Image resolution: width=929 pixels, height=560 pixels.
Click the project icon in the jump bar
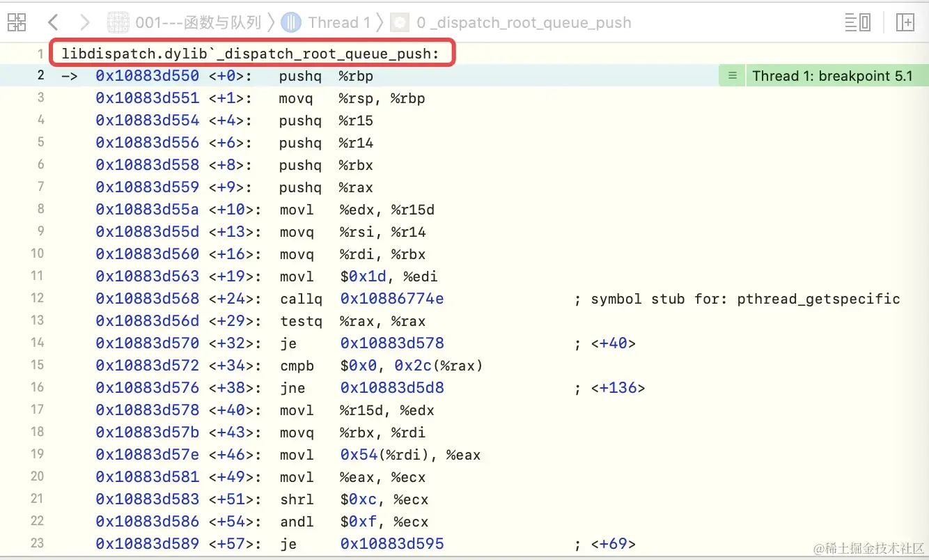tap(119, 22)
